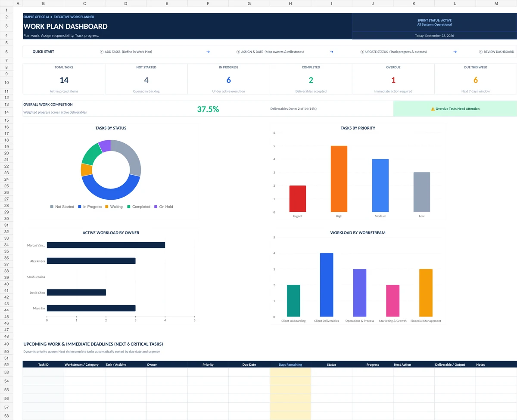Viewport: 517px width, 420px height.
Task: Select column D header
Action: (126, 3)
